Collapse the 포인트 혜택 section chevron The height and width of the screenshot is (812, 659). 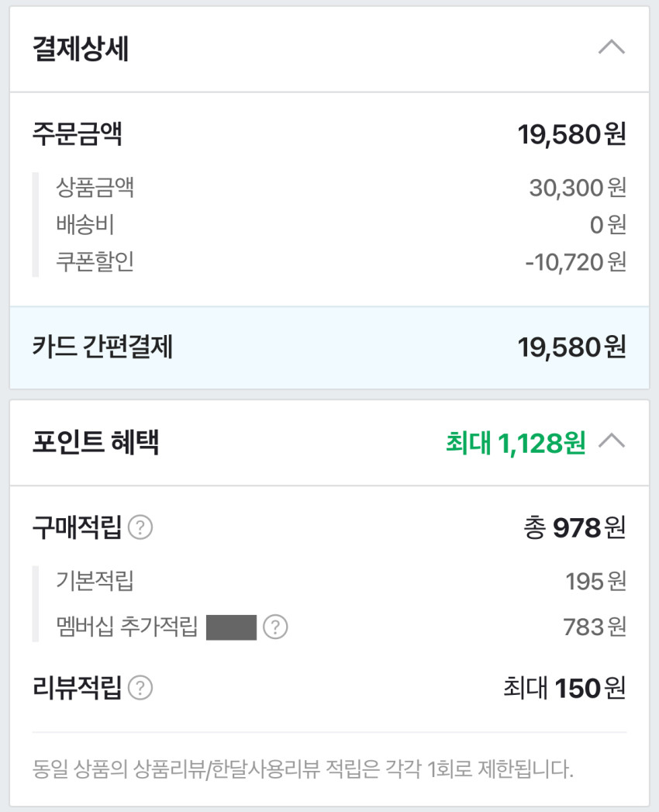[612, 442]
